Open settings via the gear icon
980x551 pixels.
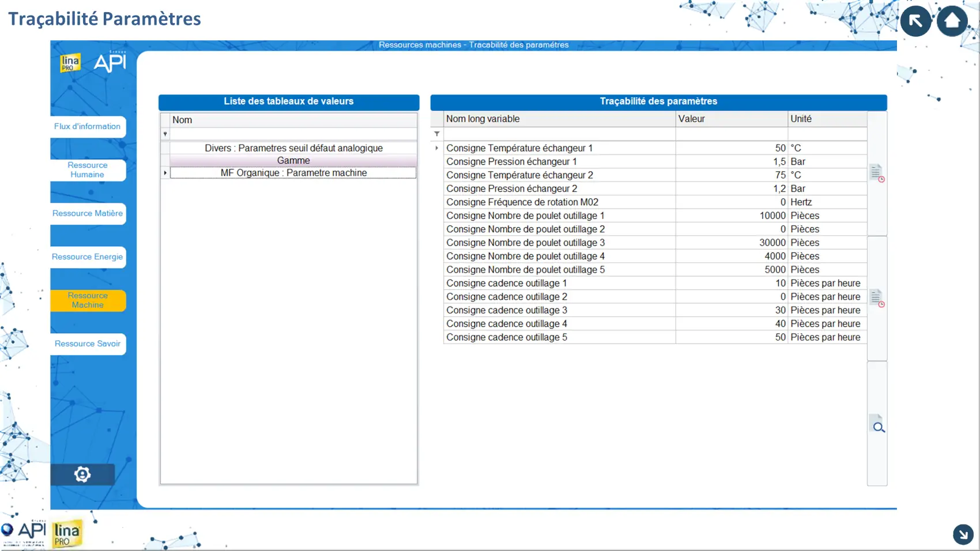coord(82,474)
